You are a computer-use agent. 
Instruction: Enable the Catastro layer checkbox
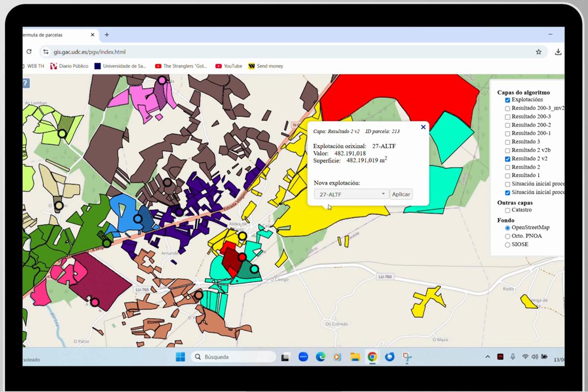(508, 210)
